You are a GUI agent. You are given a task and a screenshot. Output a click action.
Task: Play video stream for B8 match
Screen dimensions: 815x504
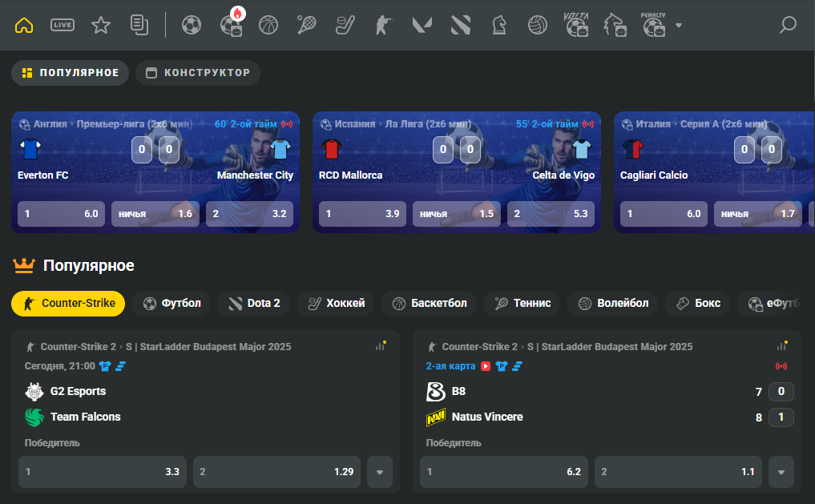(486, 366)
